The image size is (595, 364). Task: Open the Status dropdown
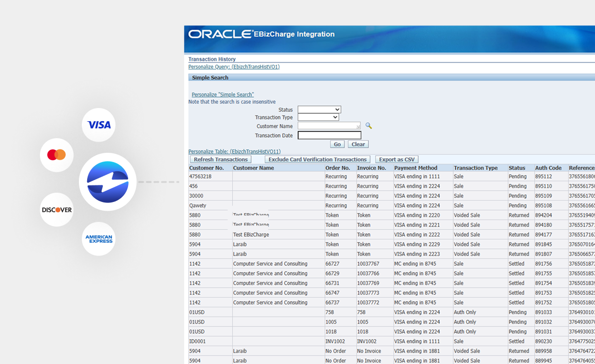pos(319,109)
